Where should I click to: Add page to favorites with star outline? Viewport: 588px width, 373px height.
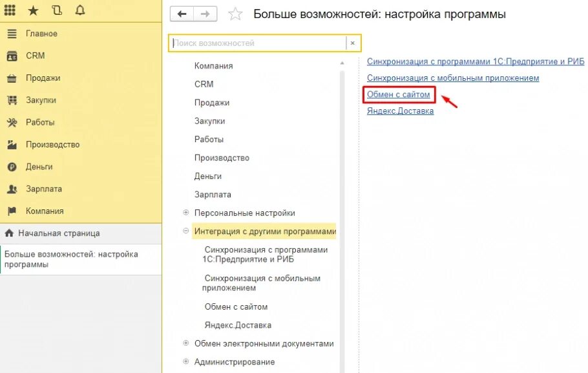point(235,14)
